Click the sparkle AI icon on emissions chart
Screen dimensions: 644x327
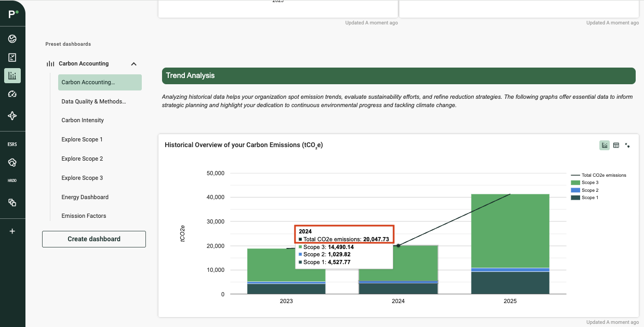coord(627,146)
